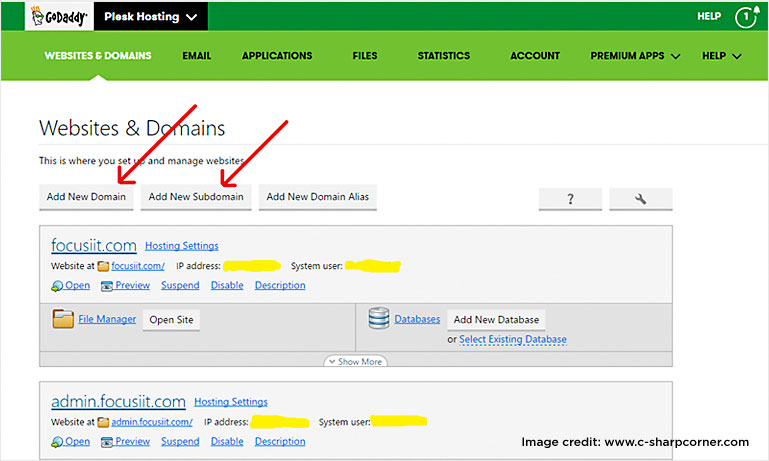
Task: Click the wrench tools button
Action: [641, 199]
